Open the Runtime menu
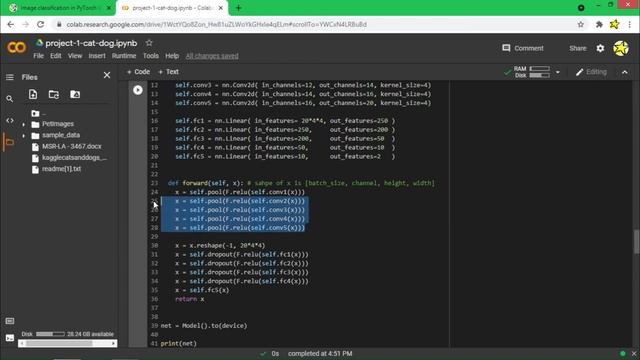The width and height of the screenshot is (640, 360). click(x=124, y=56)
